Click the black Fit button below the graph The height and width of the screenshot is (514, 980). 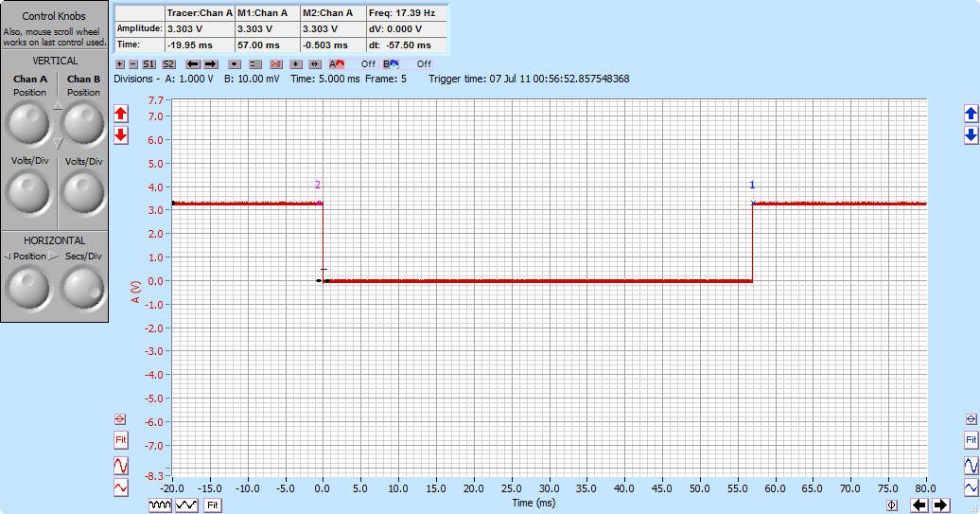point(213,505)
